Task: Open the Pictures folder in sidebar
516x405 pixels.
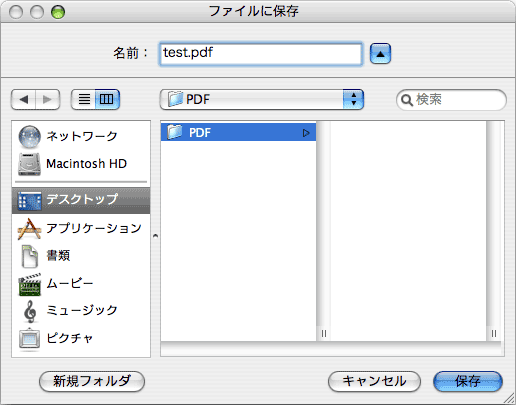Action: [x=81, y=338]
